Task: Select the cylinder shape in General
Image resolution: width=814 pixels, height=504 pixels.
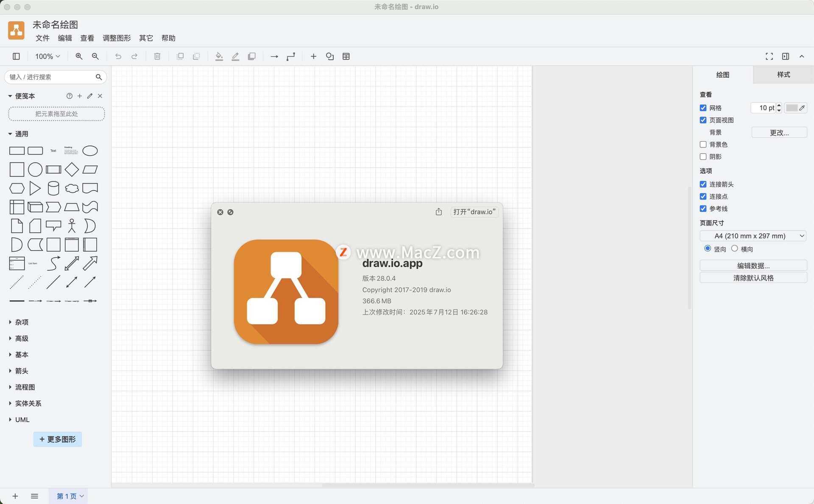Action: pos(53,188)
